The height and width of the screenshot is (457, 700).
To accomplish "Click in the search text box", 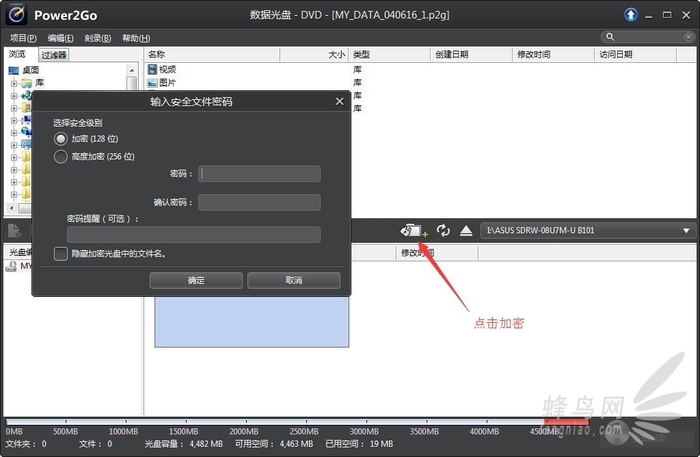I will (650, 37).
